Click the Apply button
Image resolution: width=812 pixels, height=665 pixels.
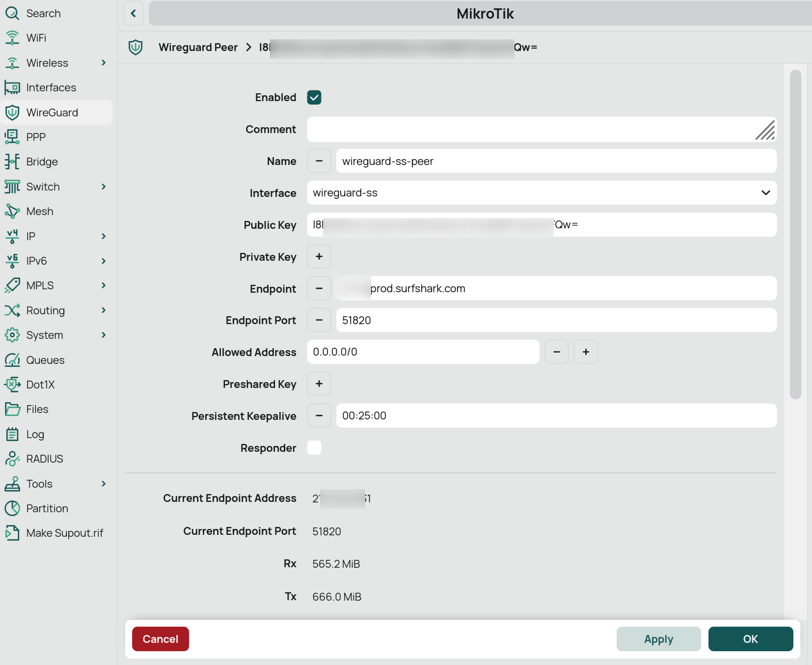(x=658, y=639)
